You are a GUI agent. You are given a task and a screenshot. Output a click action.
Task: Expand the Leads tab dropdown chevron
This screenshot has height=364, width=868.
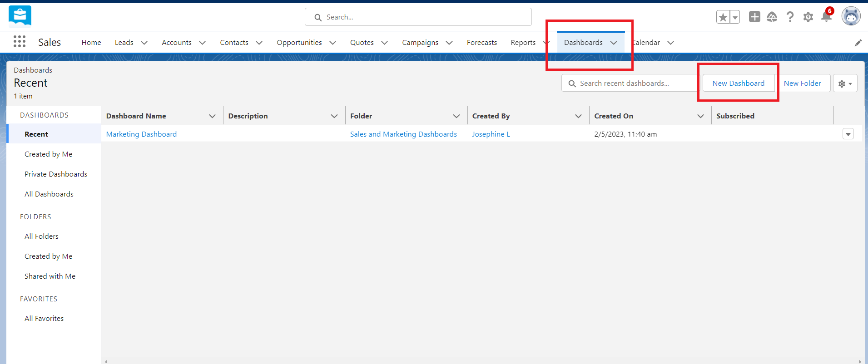coord(144,43)
